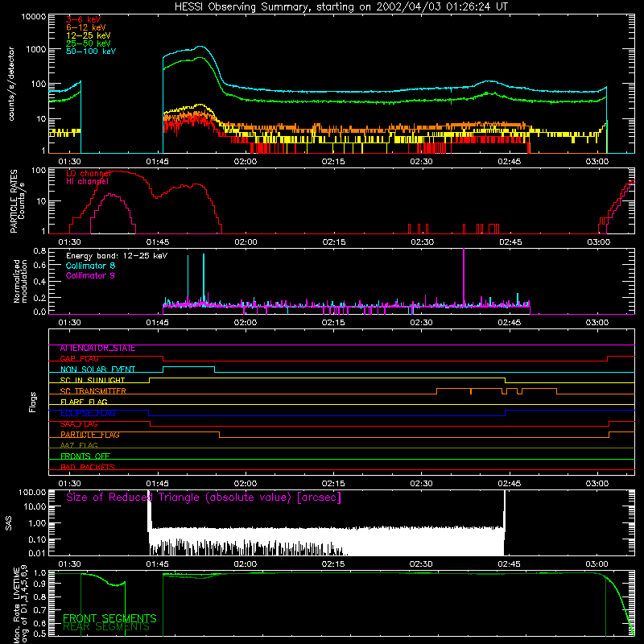The image size is (644, 644).
Task: Click the Normalized modulation axis label
Action: coord(20,281)
